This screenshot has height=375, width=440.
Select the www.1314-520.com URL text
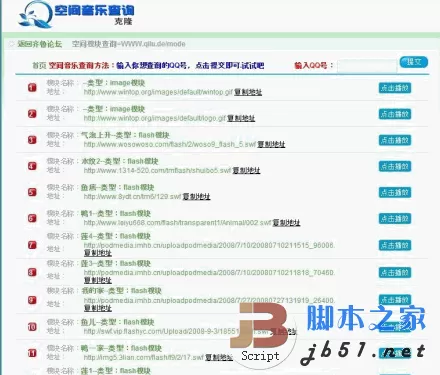[157, 170]
